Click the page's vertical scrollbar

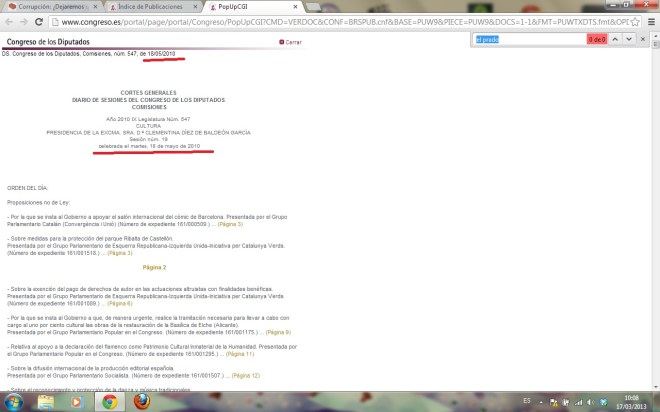[x=655, y=200]
